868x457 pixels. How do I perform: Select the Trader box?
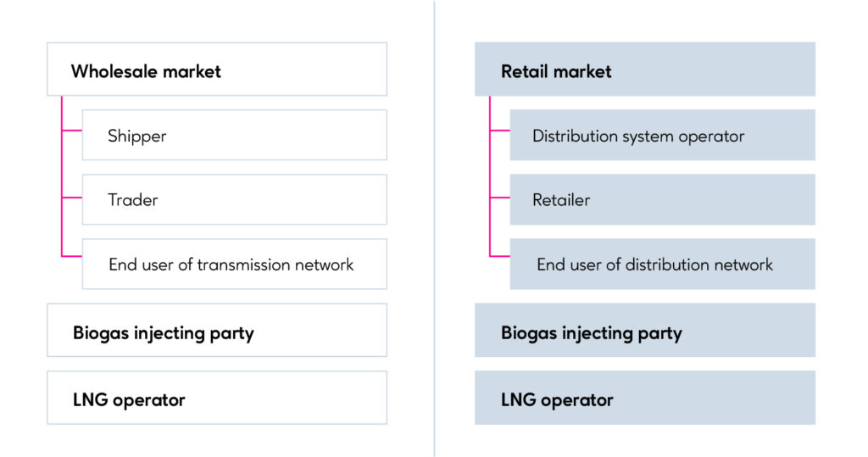point(234,200)
